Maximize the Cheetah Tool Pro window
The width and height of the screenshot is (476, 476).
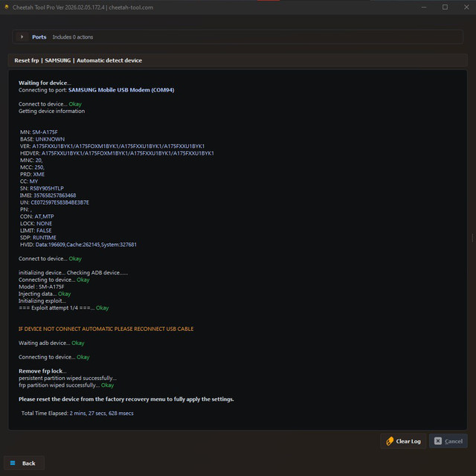click(x=445, y=7)
